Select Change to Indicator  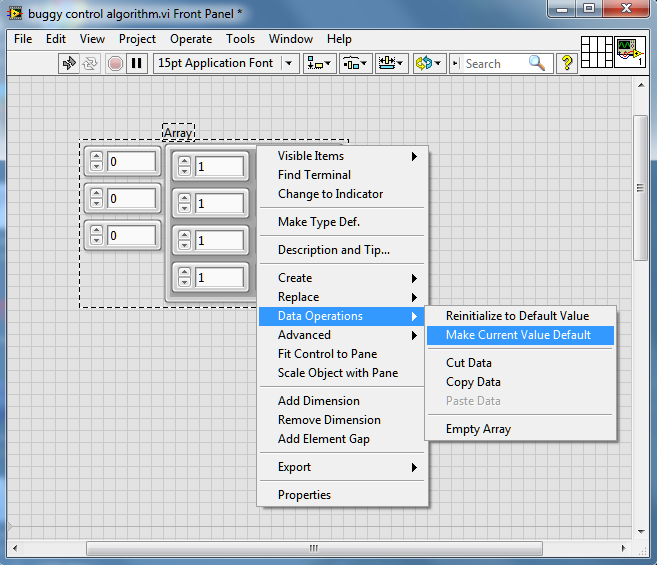pyautogui.click(x=344, y=194)
